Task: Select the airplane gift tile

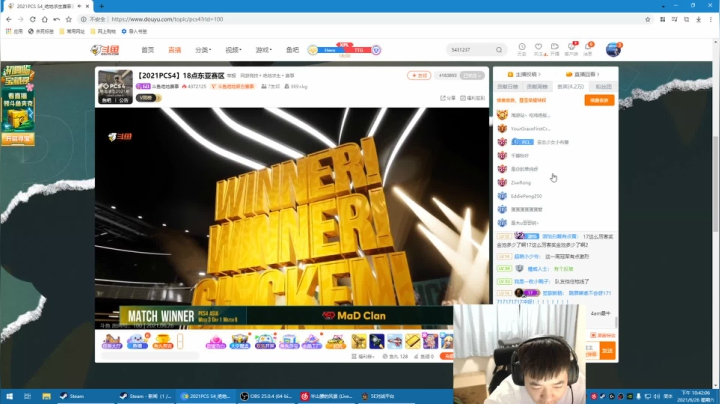Action: tap(394, 341)
